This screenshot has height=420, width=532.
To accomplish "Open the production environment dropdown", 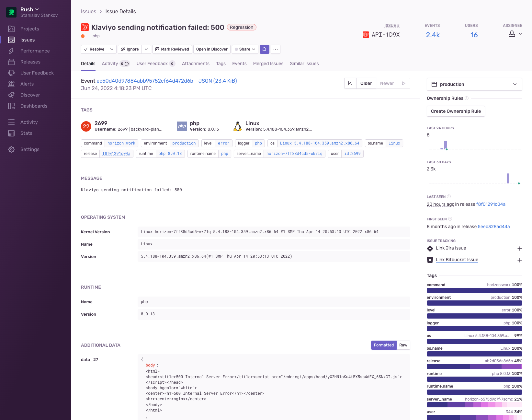I will coord(474,84).
